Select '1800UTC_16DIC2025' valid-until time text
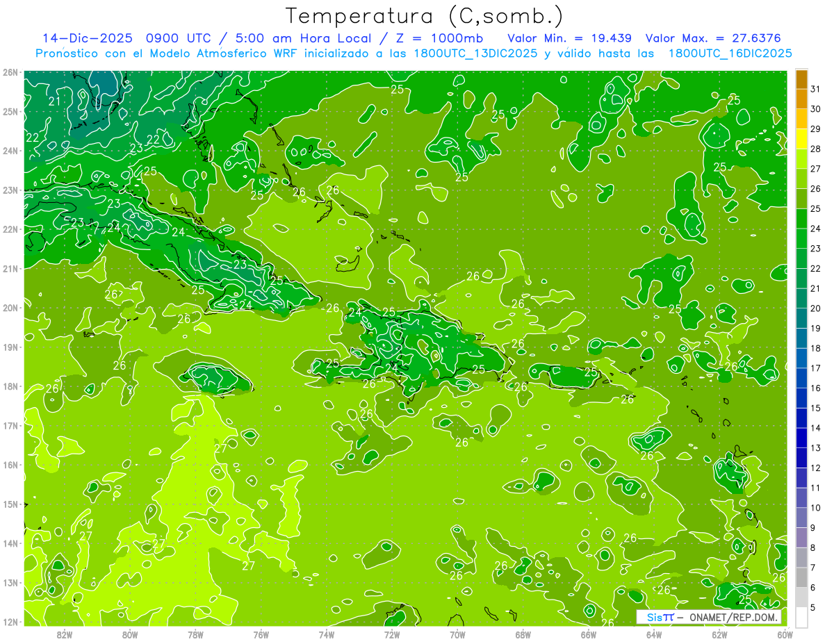The height and width of the screenshot is (644, 834). click(x=730, y=53)
